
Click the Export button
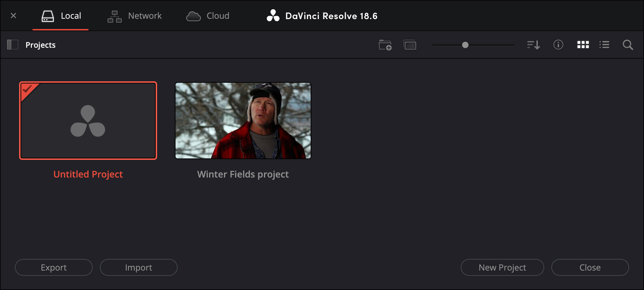pos(54,267)
